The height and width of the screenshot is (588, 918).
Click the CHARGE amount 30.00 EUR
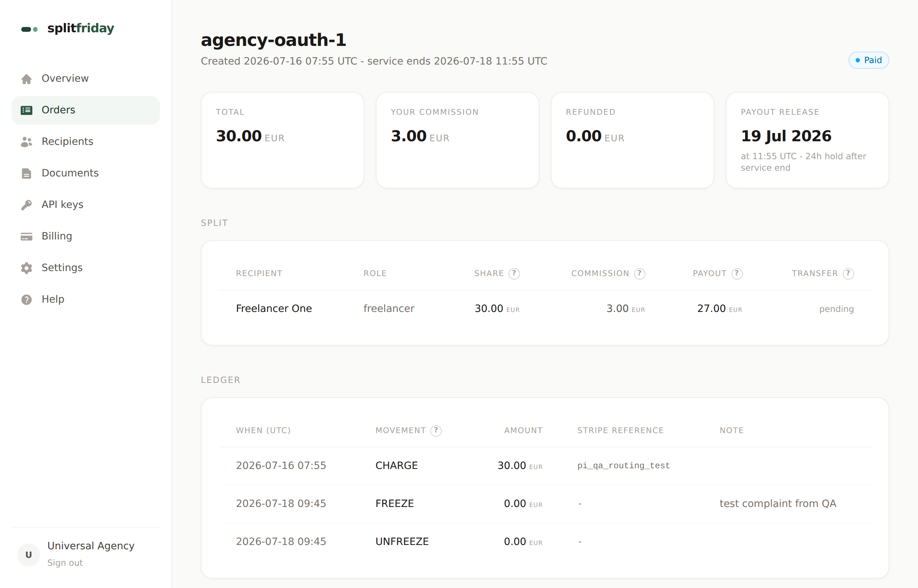click(x=520, y=465)
